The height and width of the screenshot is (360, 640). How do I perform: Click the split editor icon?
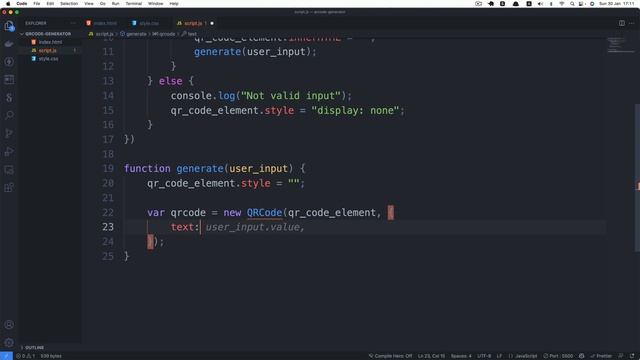pos(622,23)
